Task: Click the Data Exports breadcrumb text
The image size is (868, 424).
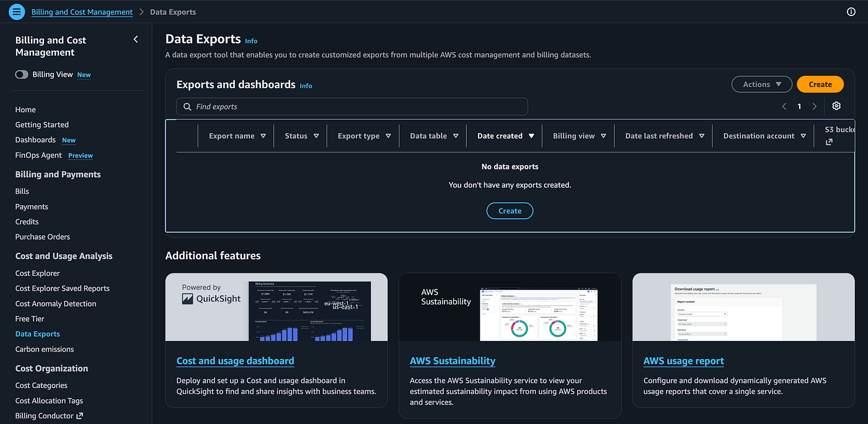Action: pyautogui.click(x=173, y=12)
